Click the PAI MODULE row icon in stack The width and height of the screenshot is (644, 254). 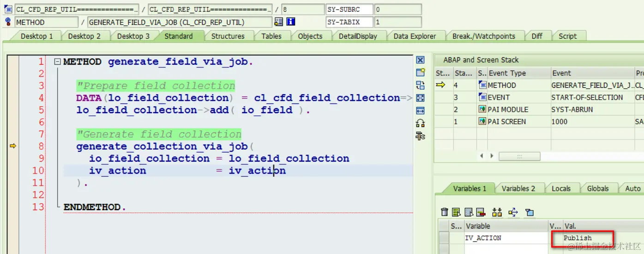(x=482, y=109)
